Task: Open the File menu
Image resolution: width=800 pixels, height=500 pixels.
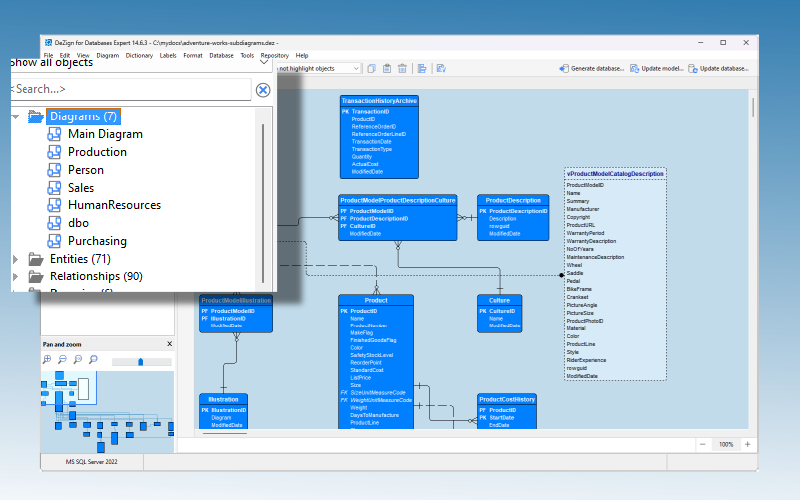Action: 48,56
